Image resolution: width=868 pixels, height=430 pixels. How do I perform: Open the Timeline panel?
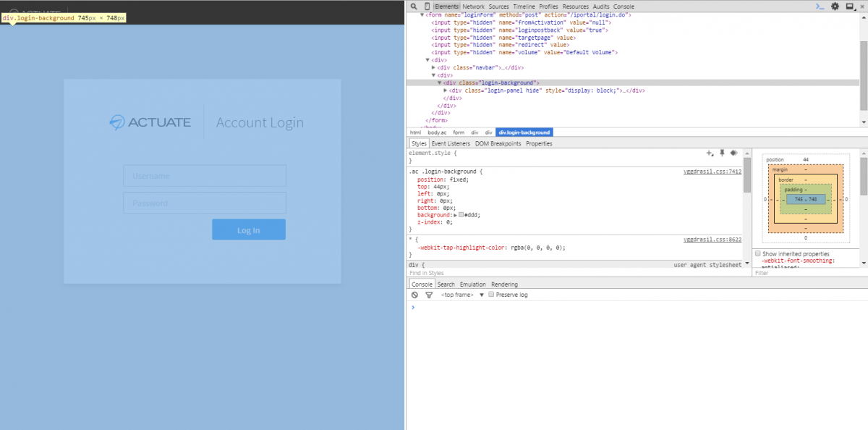pos(524,6)
